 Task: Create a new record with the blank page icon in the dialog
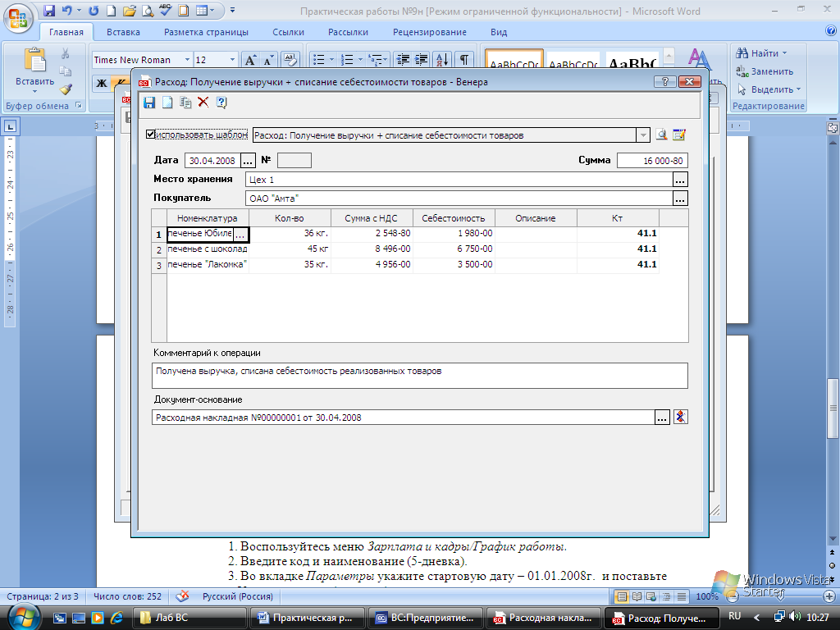coord(167,103)
